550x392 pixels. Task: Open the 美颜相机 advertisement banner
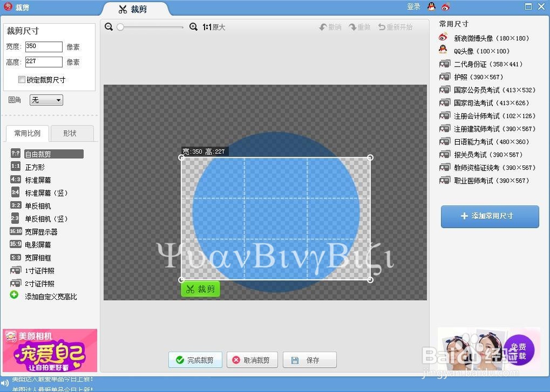click(x=50, y=350)
